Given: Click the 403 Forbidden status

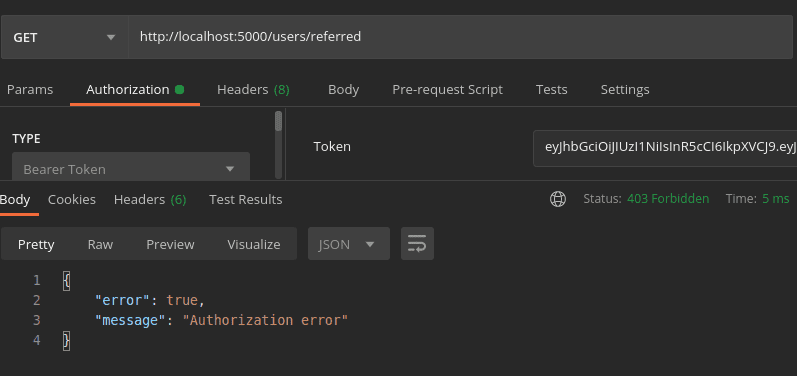Looking at the screenshot, I should point(668,199).
